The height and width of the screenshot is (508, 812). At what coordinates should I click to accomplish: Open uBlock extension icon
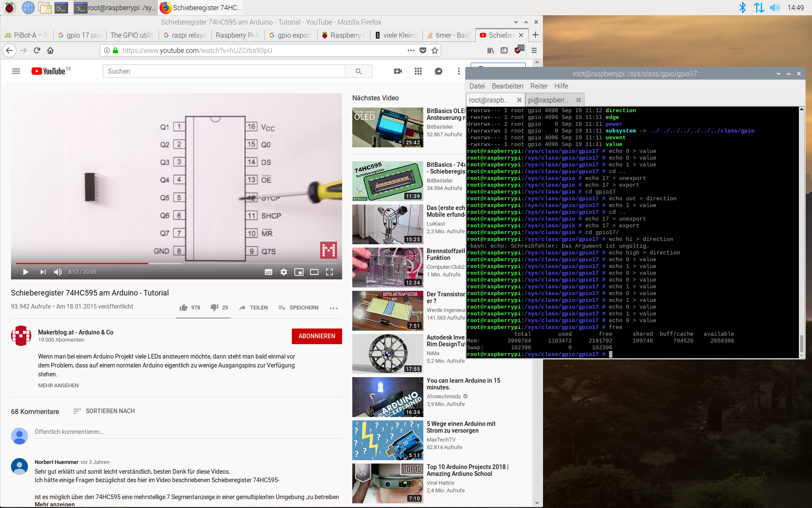coord(518,50)
